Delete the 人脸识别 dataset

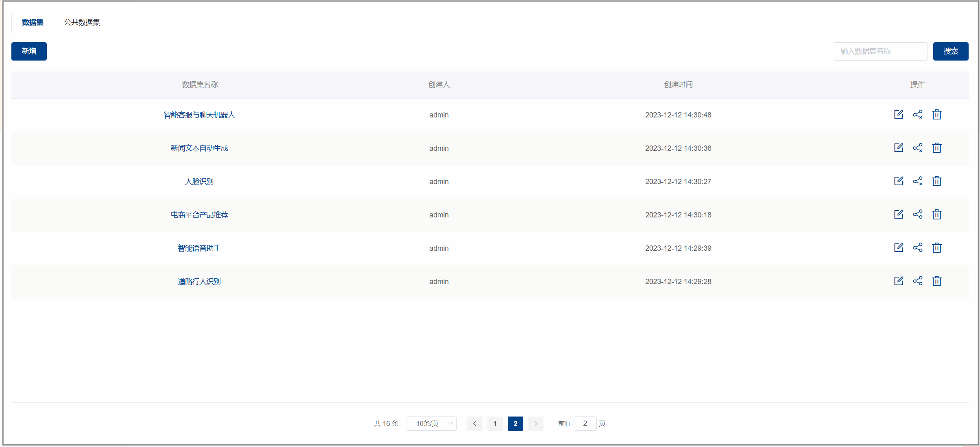[x=936, y=181]
